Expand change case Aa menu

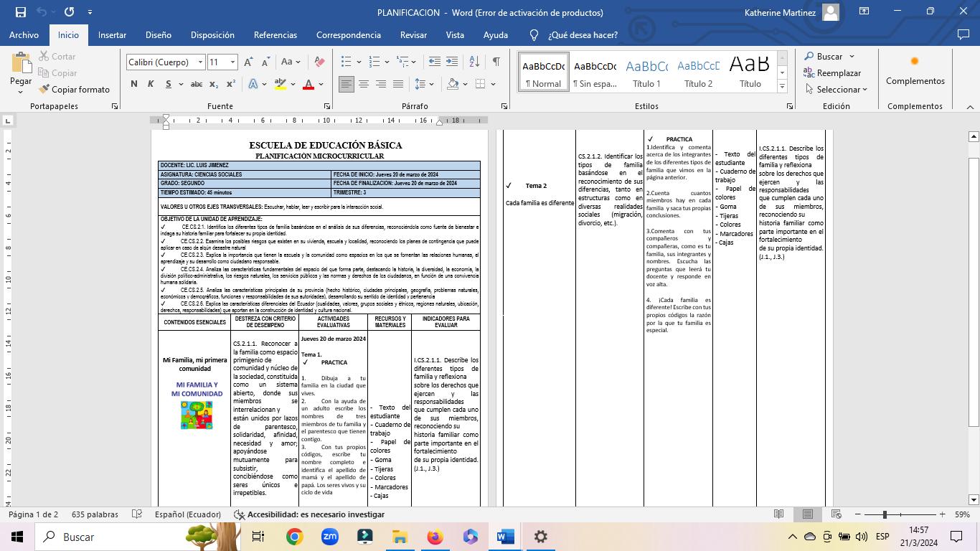[x=291, y=62]
